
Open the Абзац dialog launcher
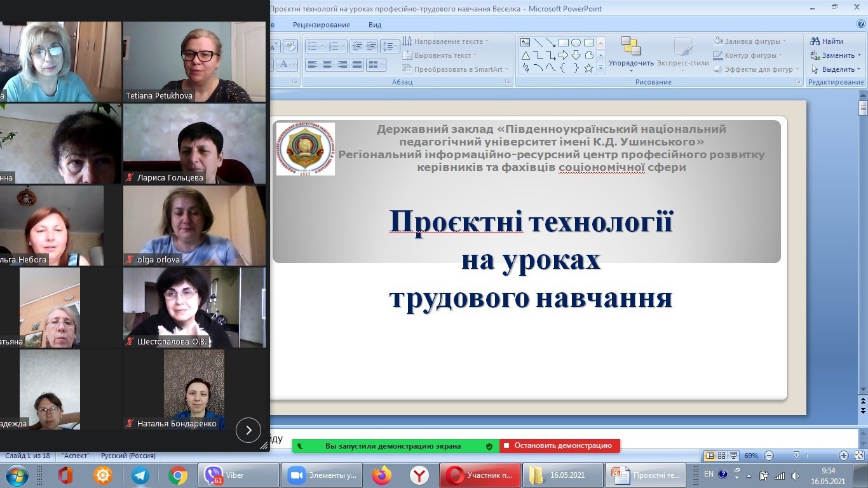point(508,82)
